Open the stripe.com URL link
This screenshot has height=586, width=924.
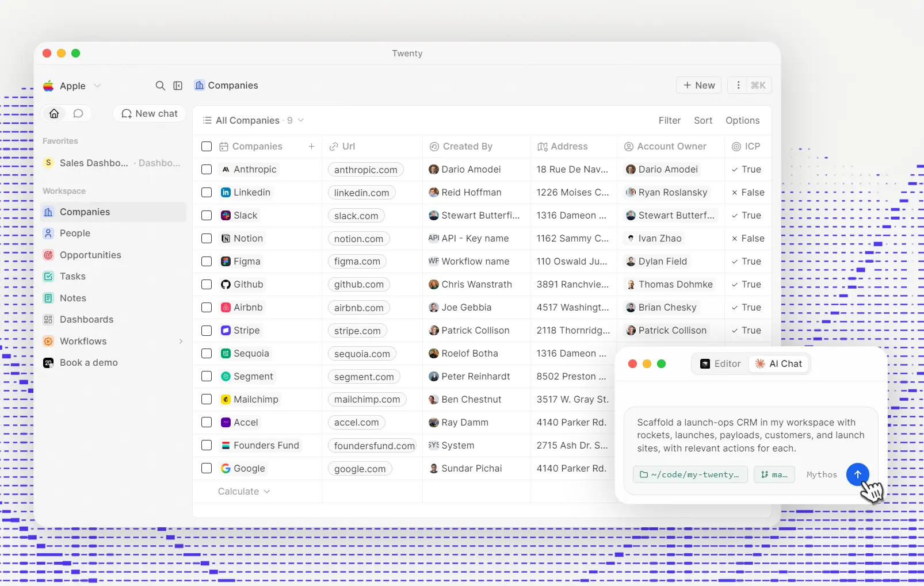(x=357, y=331)
